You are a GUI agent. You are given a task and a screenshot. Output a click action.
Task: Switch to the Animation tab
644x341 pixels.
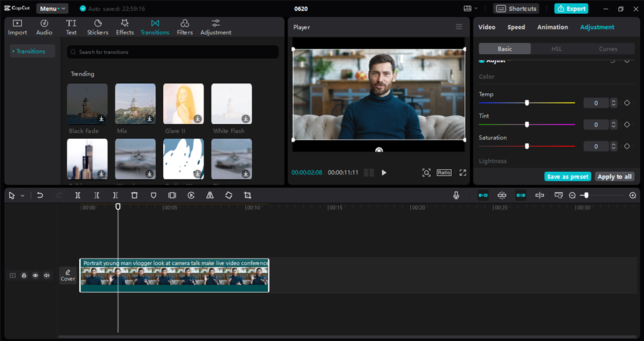pyautogui.click(x=552, y=27)
